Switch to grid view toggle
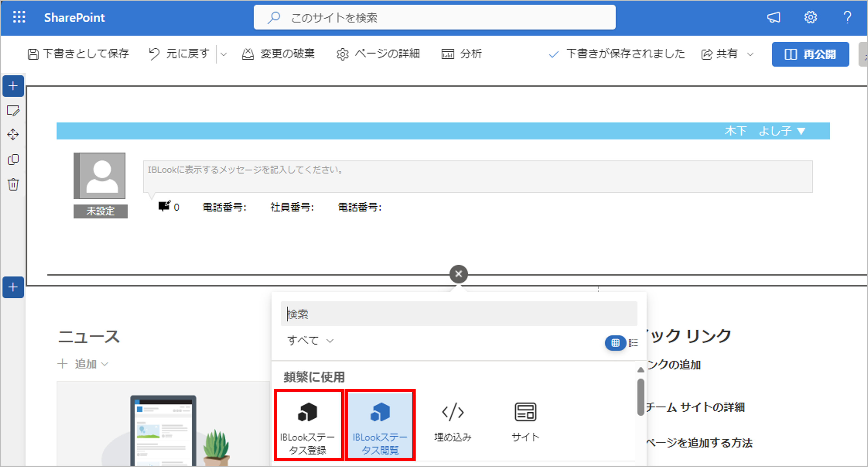 tap(615, 343)
